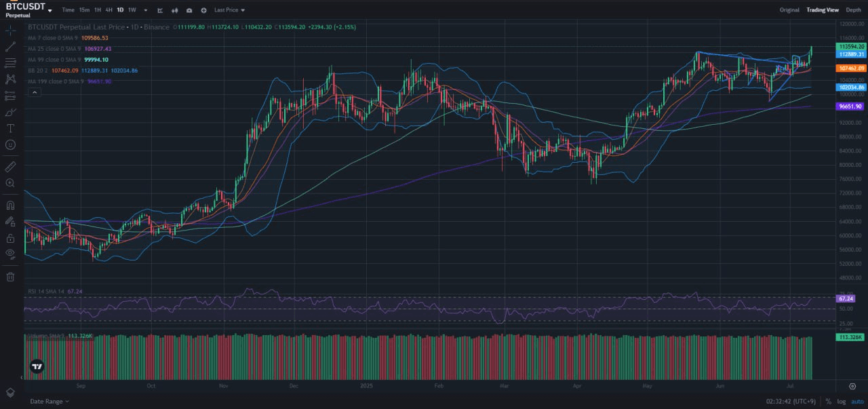Switch to the 4H interval
This screenshot has width=868, height=409.
pos(108,10)
